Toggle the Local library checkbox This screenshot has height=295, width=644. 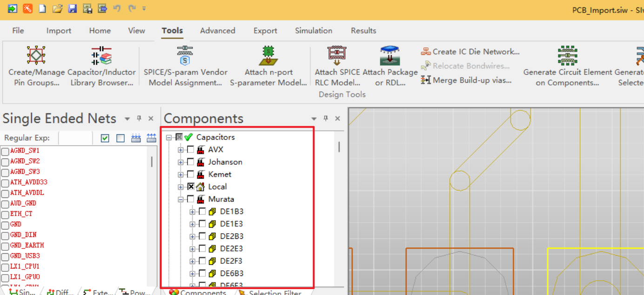coord(191,187)
